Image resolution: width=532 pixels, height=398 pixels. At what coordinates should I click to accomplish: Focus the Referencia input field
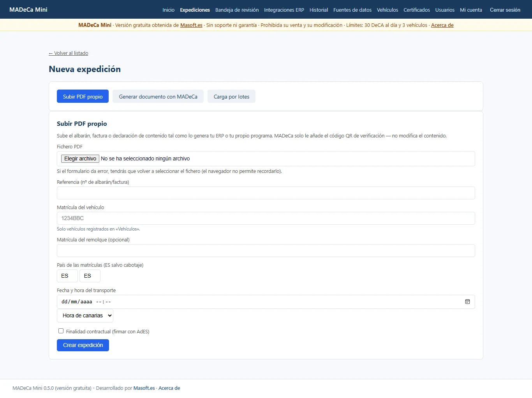point(266,193)
